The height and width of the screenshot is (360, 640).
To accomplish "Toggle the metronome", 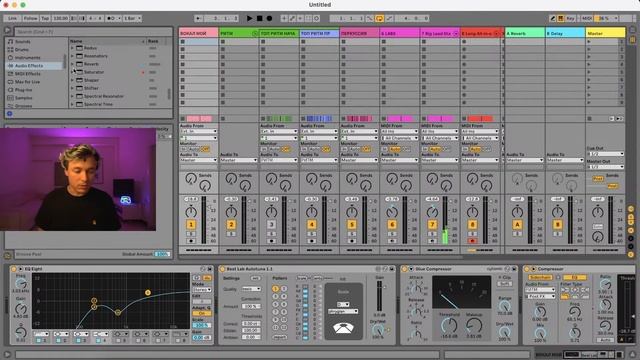I will point(111,18).
